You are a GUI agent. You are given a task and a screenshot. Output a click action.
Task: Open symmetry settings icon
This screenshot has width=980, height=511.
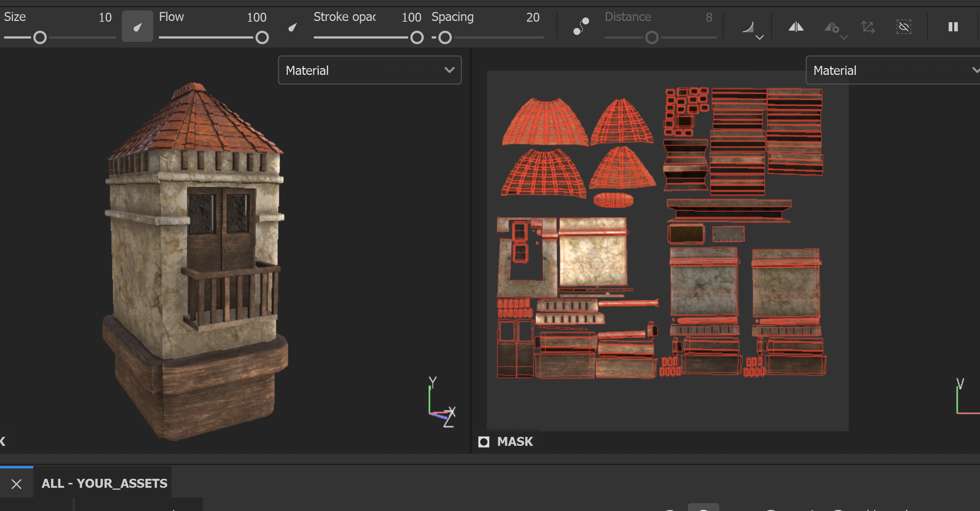pyautogui.click(x=832, y=27)
